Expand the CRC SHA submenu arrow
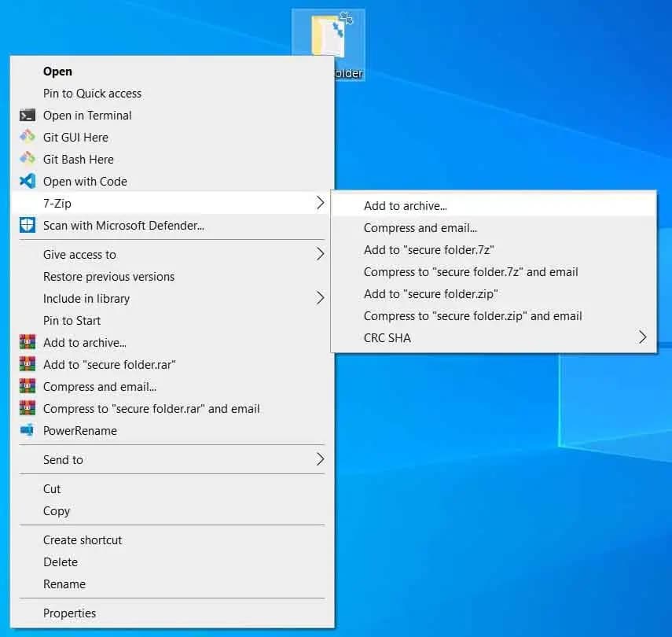 pyautogui.click(x=642, y=337)
